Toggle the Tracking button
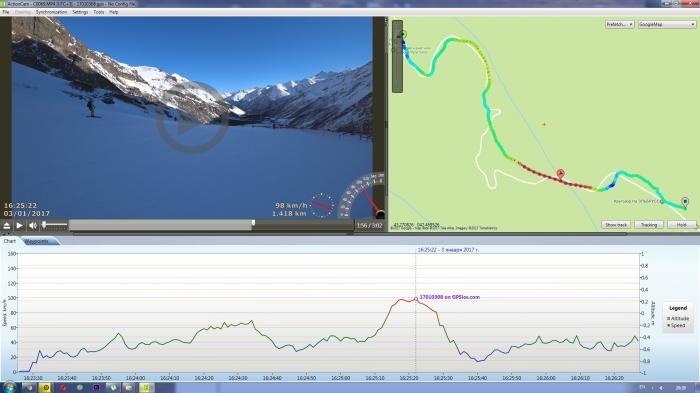 649,225
